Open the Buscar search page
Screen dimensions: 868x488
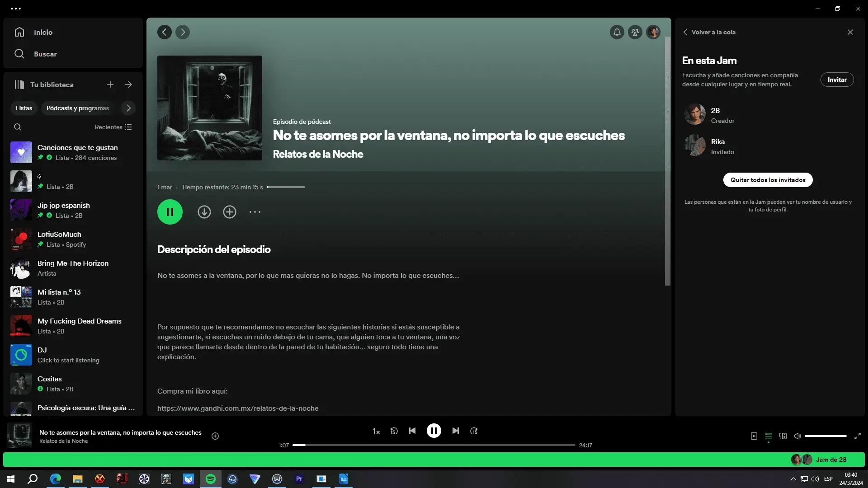tap(35, 54)
